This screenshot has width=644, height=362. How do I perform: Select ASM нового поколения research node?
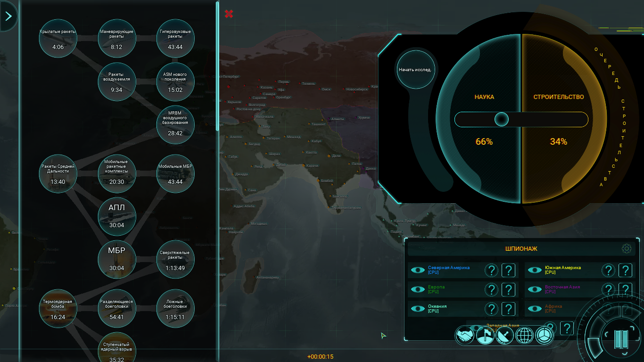pos(175,82)
